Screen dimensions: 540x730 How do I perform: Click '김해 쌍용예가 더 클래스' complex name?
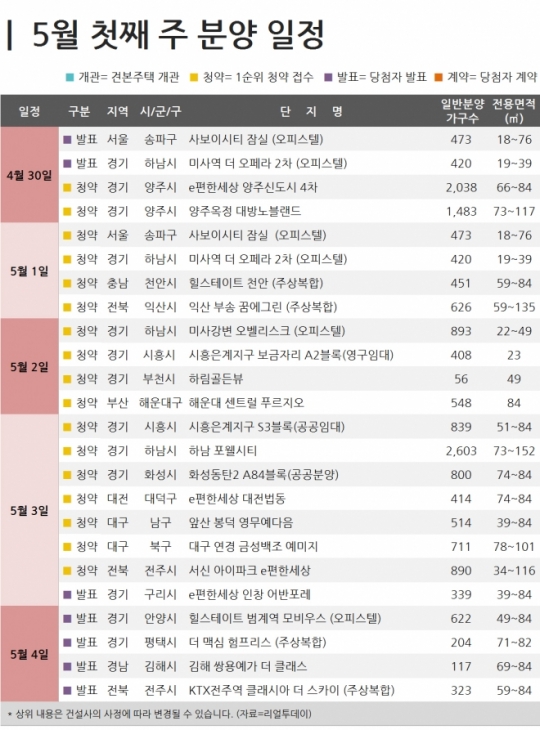point(248,666)
